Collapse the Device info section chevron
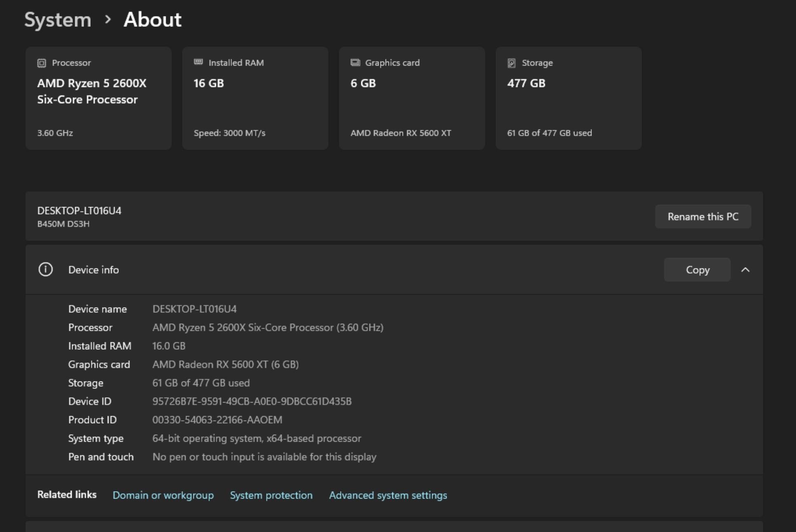The width and height of the screenshot is (796, 532). pyautogui.click(x=745, y=270)
